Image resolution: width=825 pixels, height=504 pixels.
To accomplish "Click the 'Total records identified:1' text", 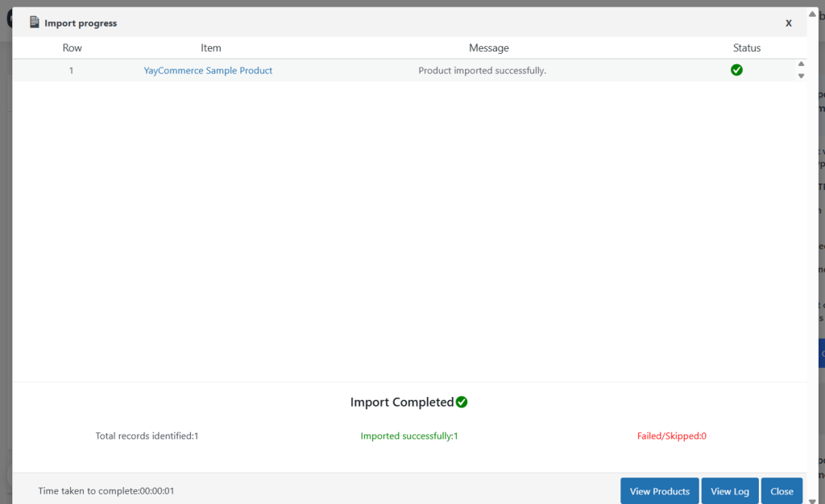I will tap(147, 436).
